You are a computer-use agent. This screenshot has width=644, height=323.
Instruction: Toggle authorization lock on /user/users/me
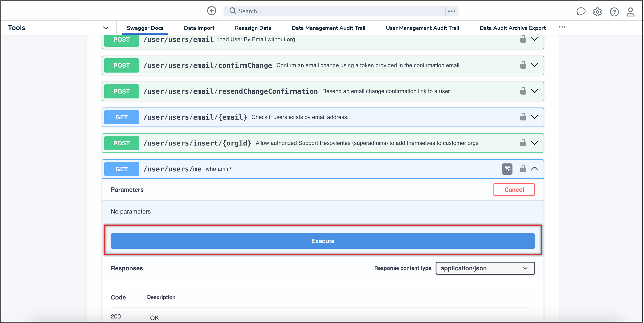coord(523,168)
